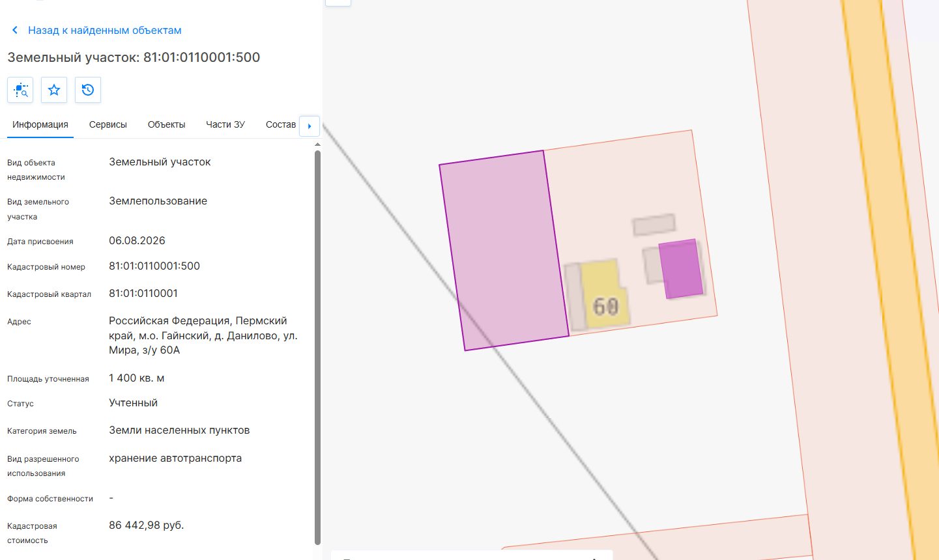Open the Объекты tab
The image size is (939, 560).
[167, 124]
